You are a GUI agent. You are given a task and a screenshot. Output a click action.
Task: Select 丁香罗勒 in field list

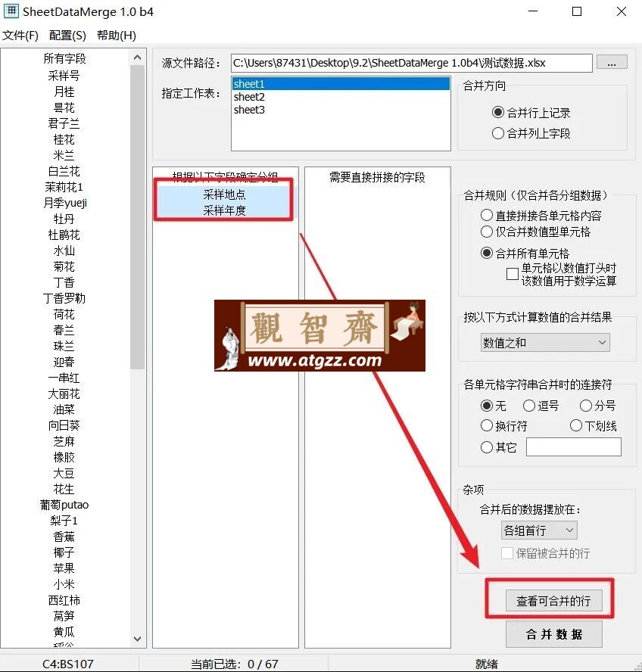[64, 298]
